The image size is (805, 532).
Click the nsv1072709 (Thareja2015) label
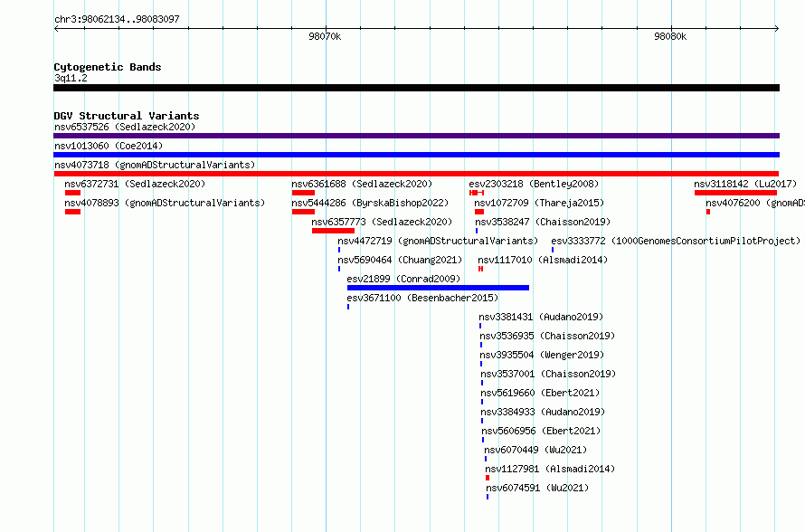tap(539, 203)
